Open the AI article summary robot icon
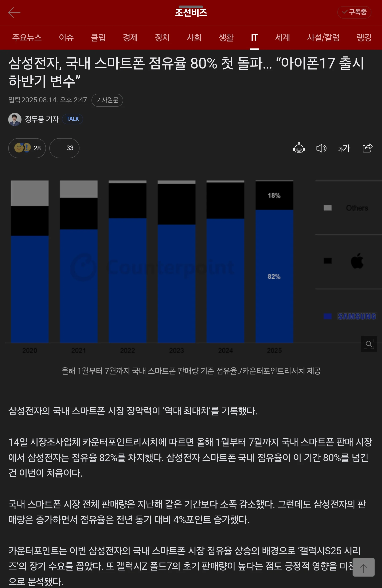Image resolution: width=382 pixels, height=588 pixels. click(299, 148)
